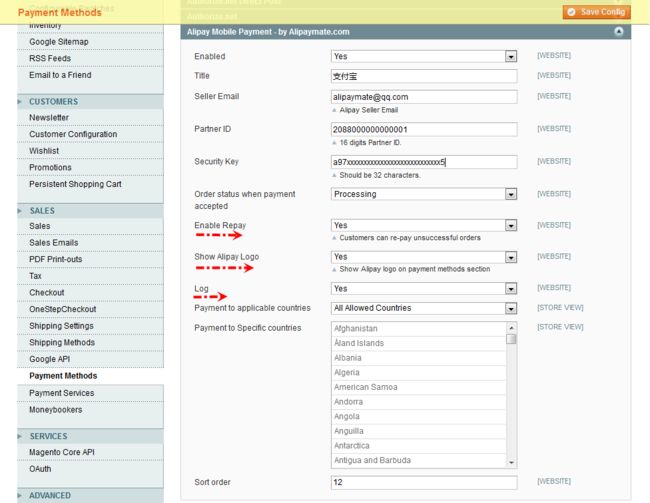Open RSS Feeds settings
The height and width of the screenshot is (503, 650).
(90, 58)
